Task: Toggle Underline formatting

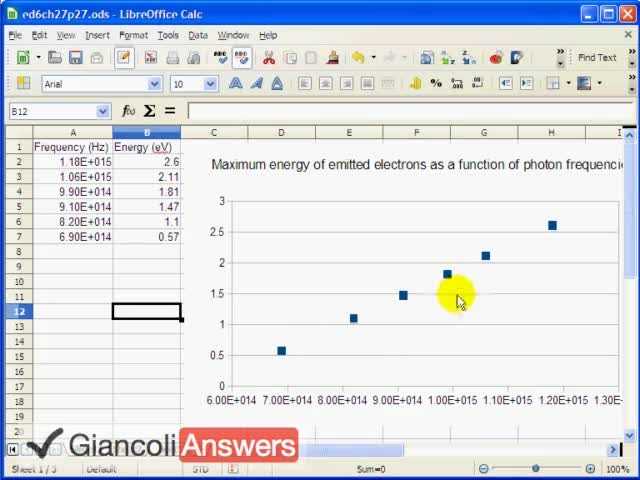Action: (278, 84)
